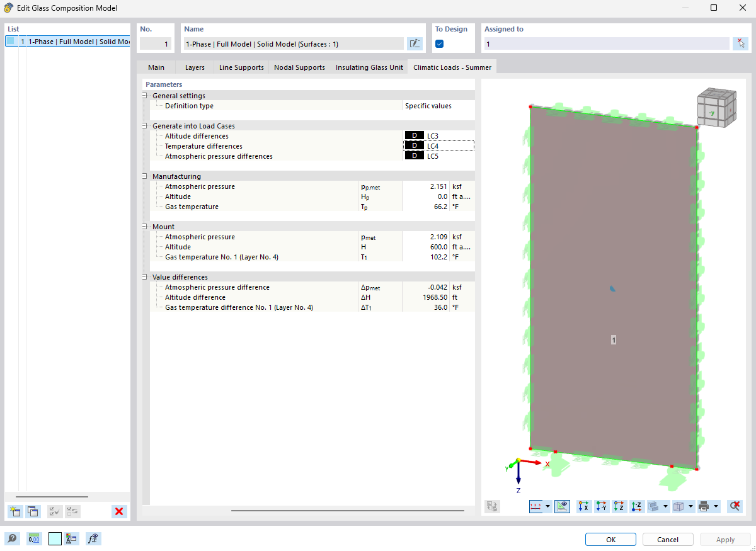The width and height of the screenshot is (756, 551).
Task: Click the D toggle for Atmospheric pressure differences
Action: point(414,155)
